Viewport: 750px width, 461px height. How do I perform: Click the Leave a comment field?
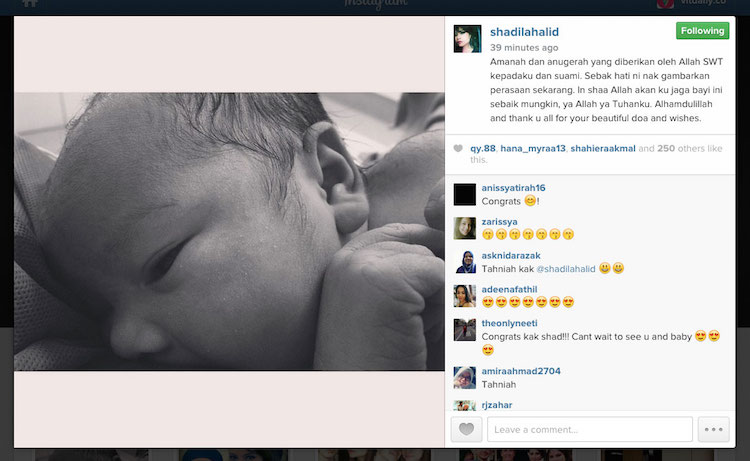pyautogui.click(x=590, y=429)
